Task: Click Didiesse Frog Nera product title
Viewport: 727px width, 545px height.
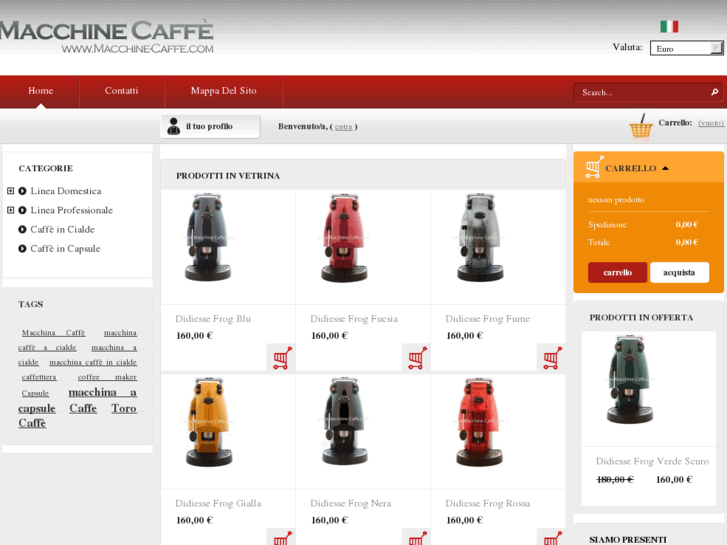Action: 351,503
